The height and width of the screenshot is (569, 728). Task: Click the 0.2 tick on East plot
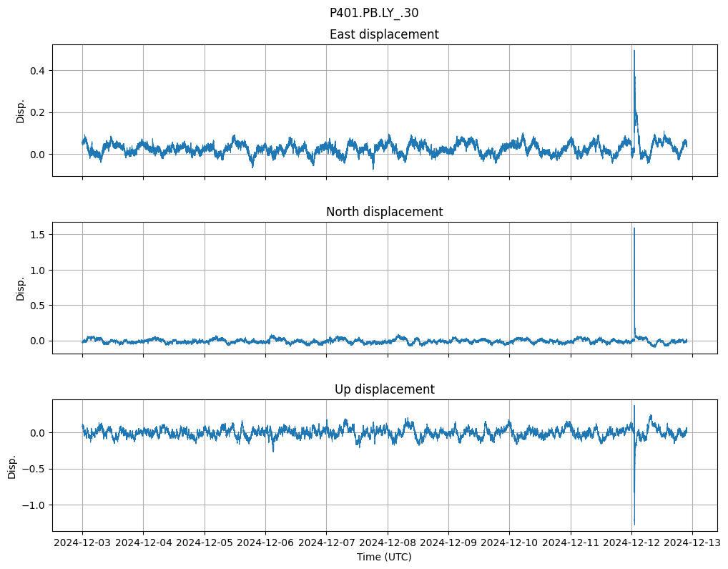[36, 112]
